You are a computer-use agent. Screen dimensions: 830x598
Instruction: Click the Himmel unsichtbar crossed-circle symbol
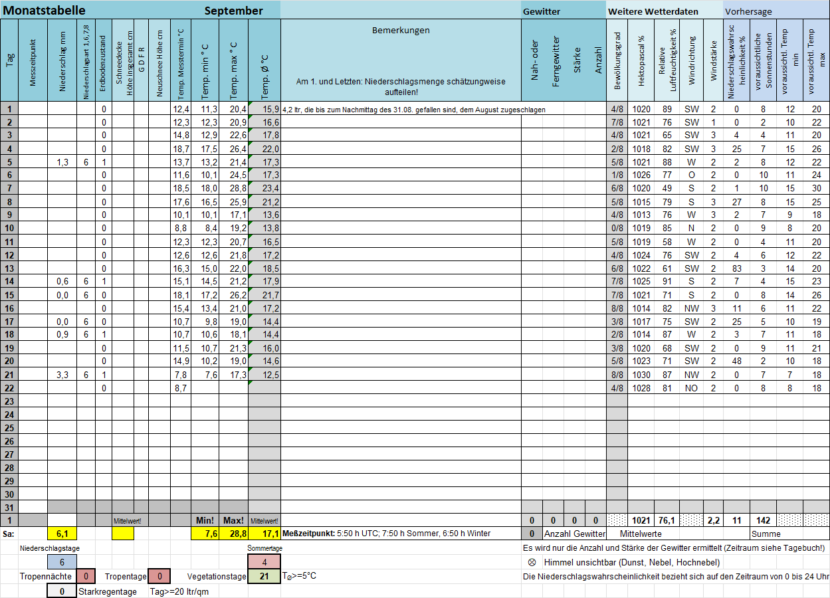coord(532,563)
